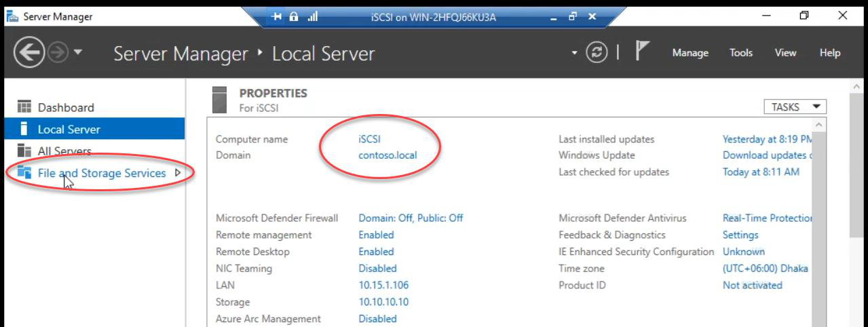Click the properties panel vertical scrollbar

(819, 229)
